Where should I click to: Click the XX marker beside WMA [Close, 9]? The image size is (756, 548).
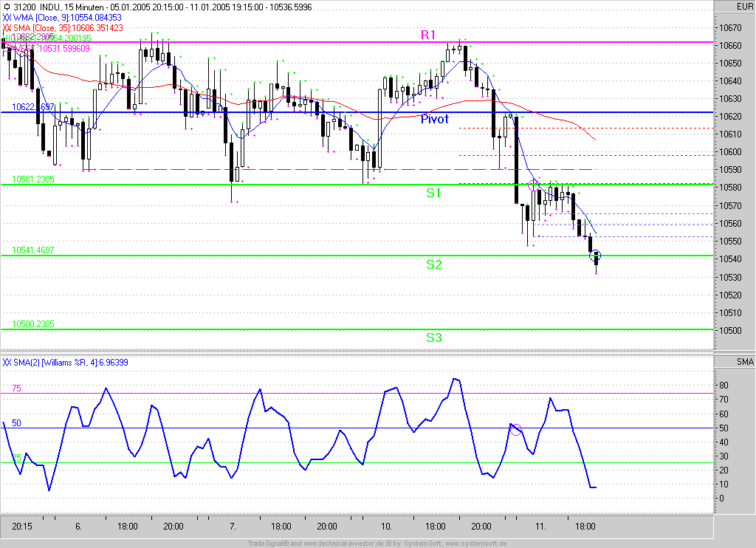[6, 17]
